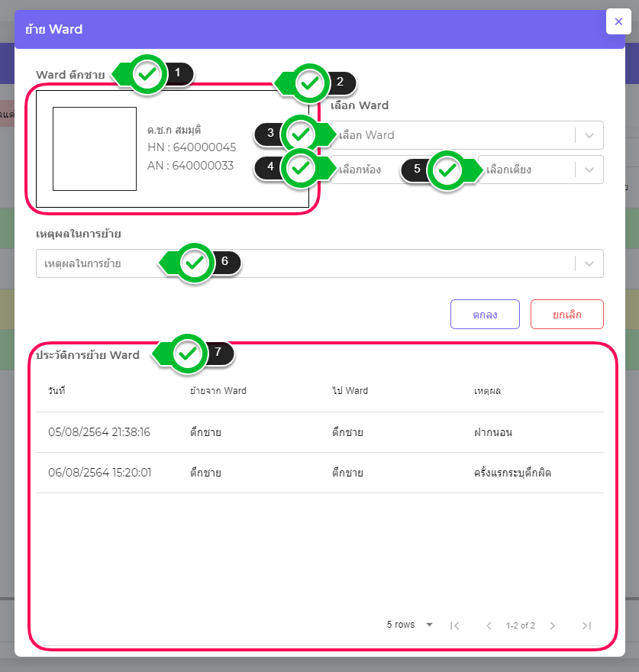Expand the เลือก Ward dropdown arrow

[x=589, y=135]
